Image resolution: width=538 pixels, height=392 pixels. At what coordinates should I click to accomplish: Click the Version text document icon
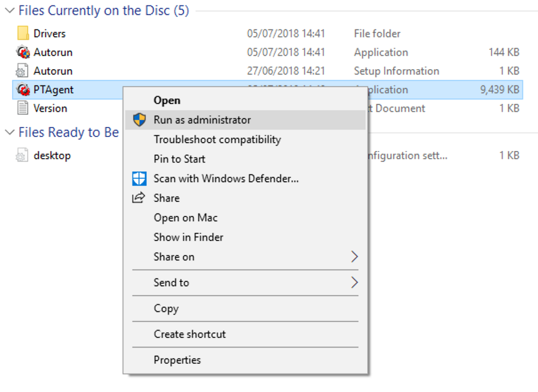(x=23, y=108)
